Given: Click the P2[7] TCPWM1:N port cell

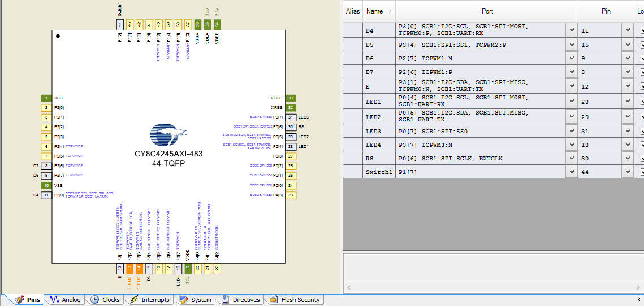Looking at the screenshot, I should pos(480,58).
